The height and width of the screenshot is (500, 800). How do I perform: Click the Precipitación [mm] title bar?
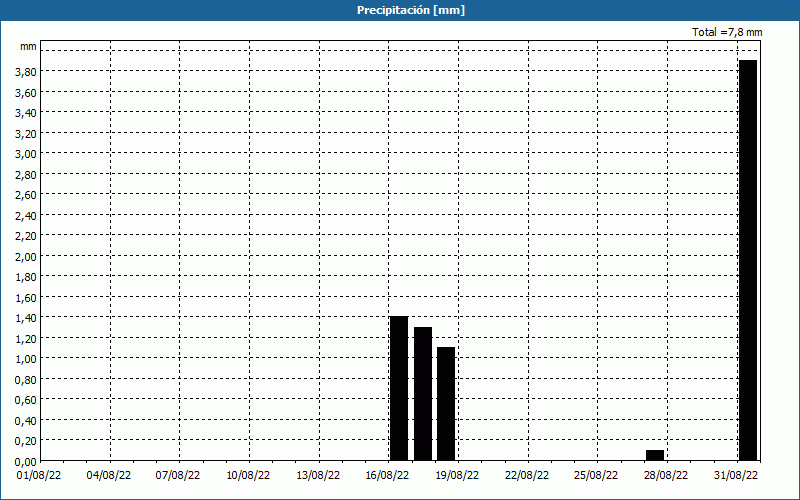400,10
